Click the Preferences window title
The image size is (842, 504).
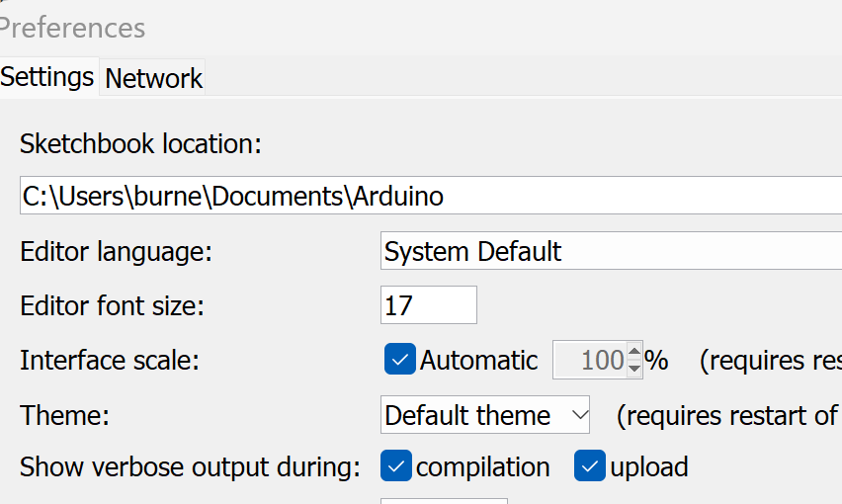click(x=73, y=28)
